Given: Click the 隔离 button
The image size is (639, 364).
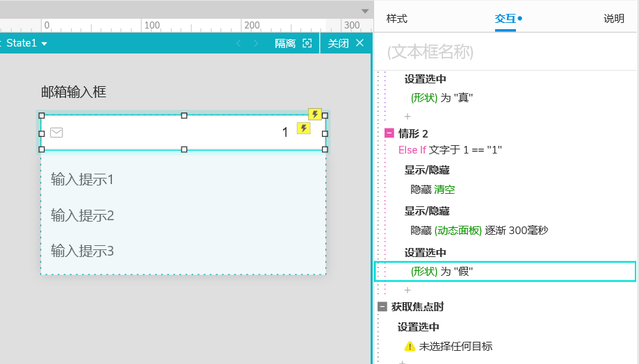Looking at the screenshot, I should (x=285, y=43).
